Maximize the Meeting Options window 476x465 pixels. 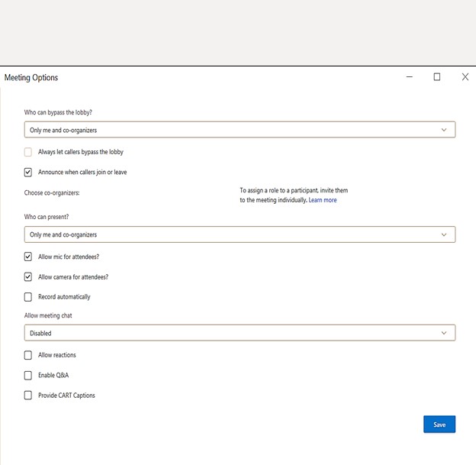pyautogui.click(x=437, y=77)
